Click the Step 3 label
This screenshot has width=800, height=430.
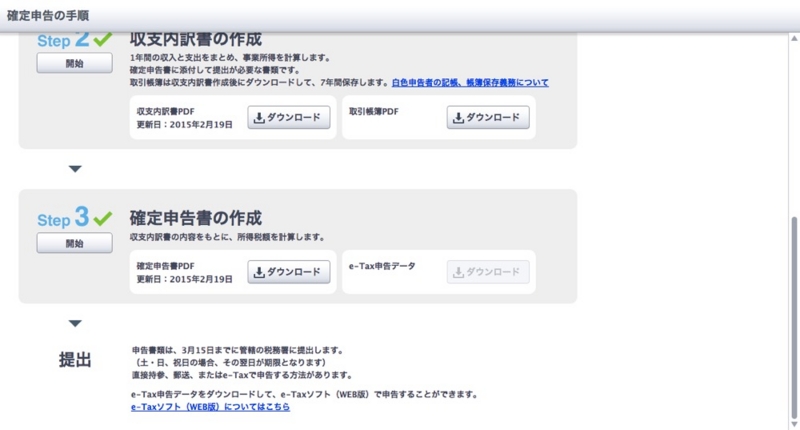point(63,218)
